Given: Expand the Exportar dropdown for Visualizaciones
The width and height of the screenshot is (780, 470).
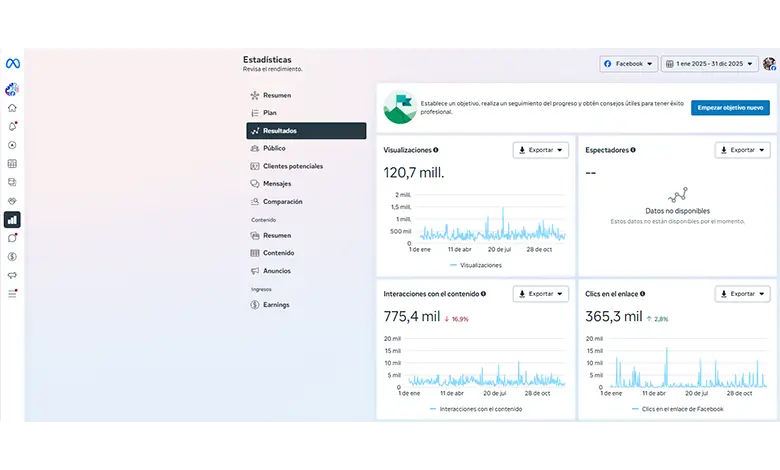Looking at the screenshot, I should 540,150.
